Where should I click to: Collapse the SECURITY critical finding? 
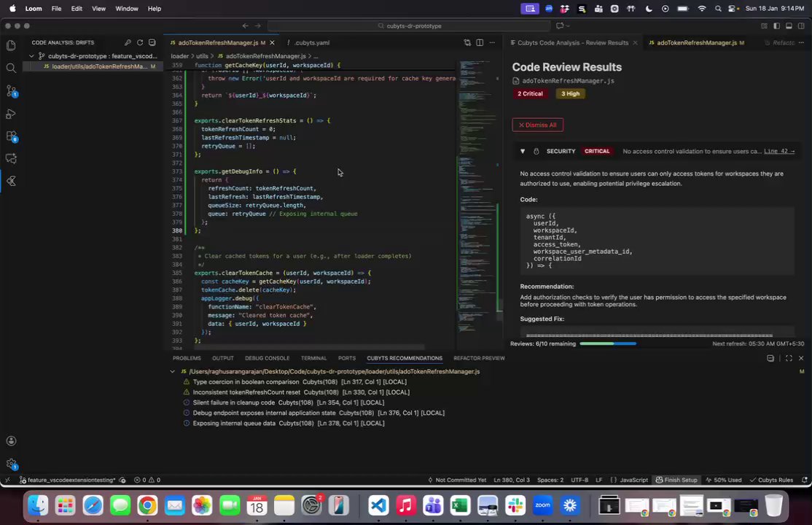click(523, 152)
